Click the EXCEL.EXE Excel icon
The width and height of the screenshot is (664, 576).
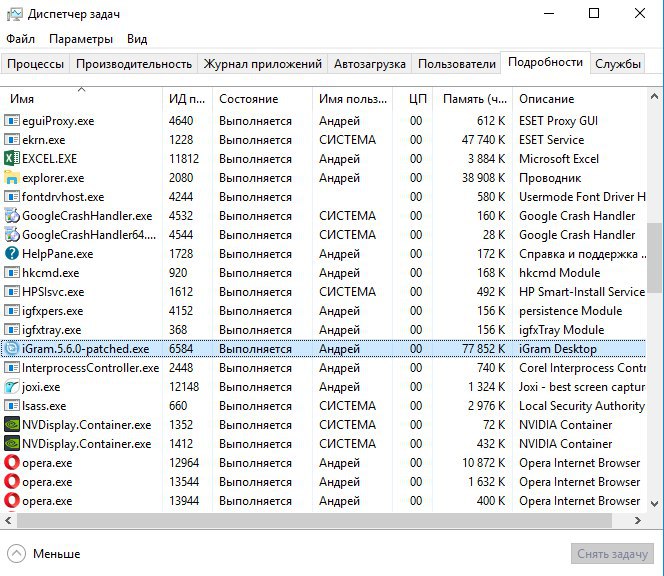tap(12, 158)
